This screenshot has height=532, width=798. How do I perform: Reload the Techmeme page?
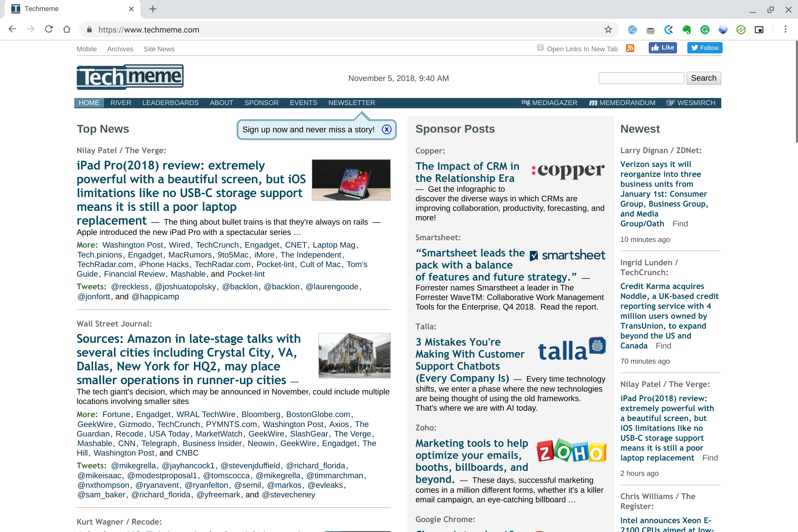pyautogui.click(x=49, y=29)
